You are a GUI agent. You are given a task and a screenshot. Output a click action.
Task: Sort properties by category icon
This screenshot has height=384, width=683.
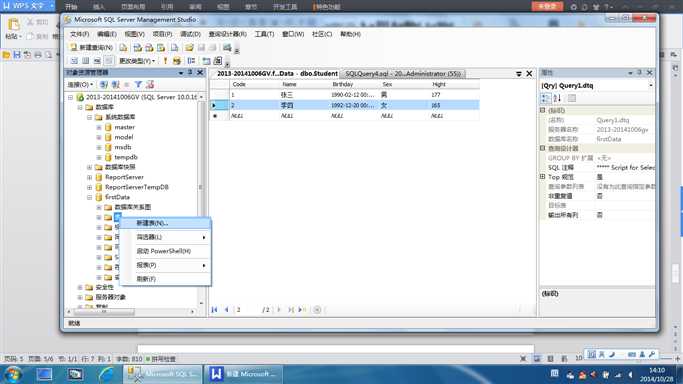545,98
